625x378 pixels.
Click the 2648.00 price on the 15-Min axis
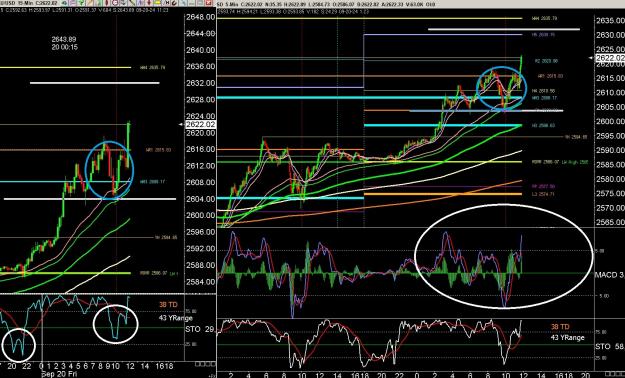[201, 17]
